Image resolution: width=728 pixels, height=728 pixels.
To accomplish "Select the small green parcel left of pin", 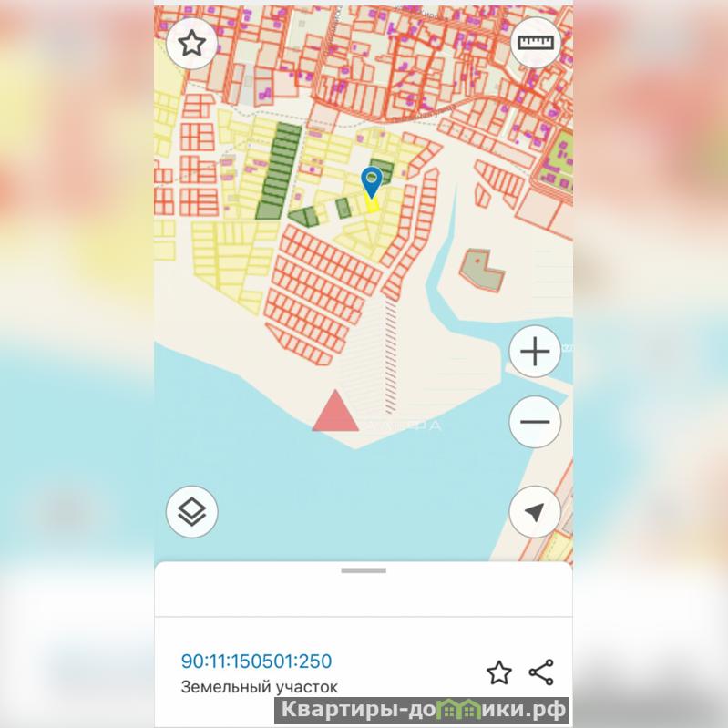I will point(343,208).
